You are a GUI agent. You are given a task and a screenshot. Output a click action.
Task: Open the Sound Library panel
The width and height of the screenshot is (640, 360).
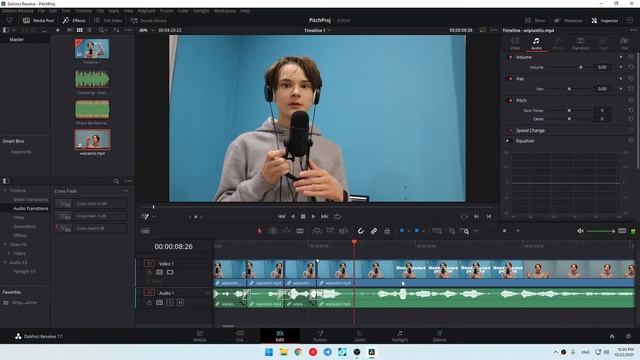point(149,20)
